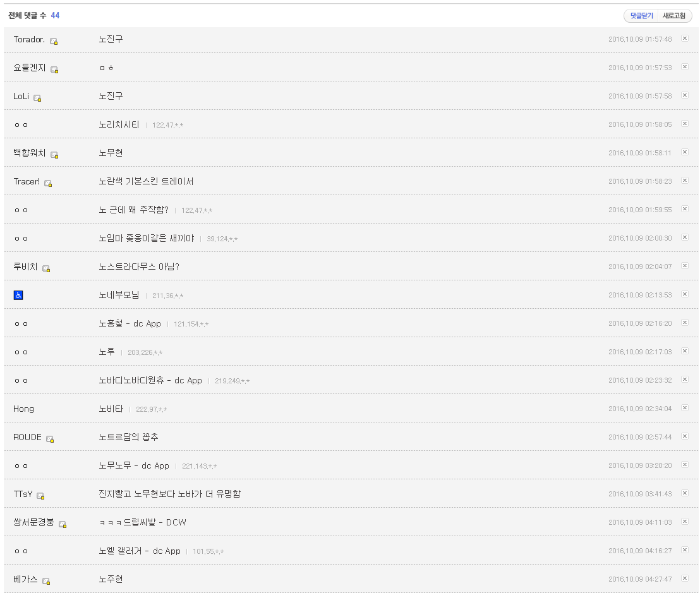700x593 pixels.
Task: Click gallog icon beside TTsY
Action: click(x=40, y=496)
